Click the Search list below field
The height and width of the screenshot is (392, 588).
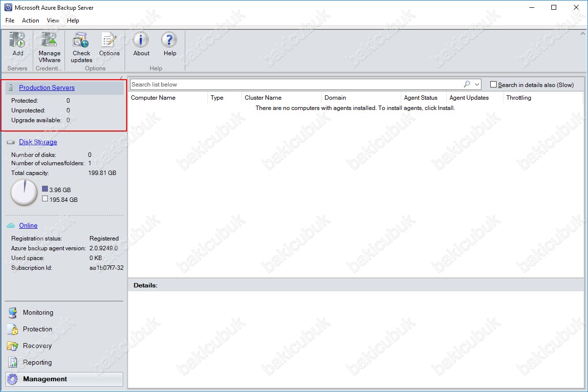tap(296, 84)
